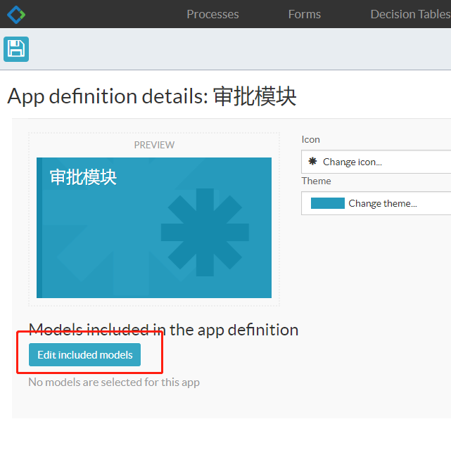Select the 审批模块 title in the preview tile
451x476 pixels.
pos(83,177)
